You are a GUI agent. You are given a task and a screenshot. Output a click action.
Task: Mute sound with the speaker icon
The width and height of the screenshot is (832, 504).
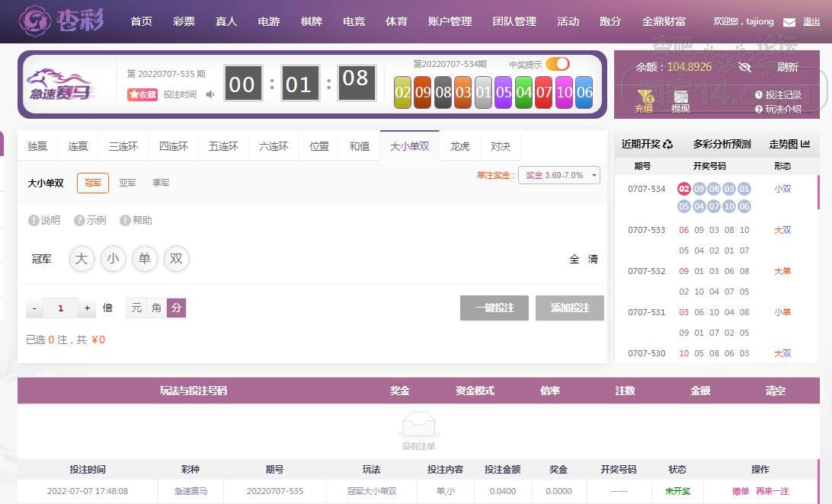(210, 94)
